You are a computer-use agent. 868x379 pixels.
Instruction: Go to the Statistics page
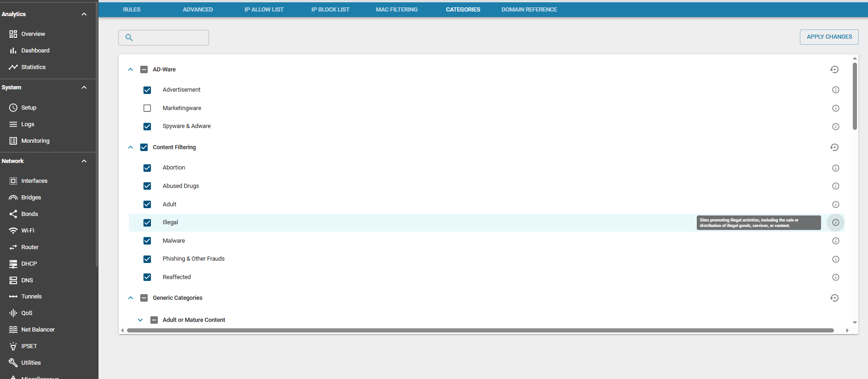click(x=33, y=67)
